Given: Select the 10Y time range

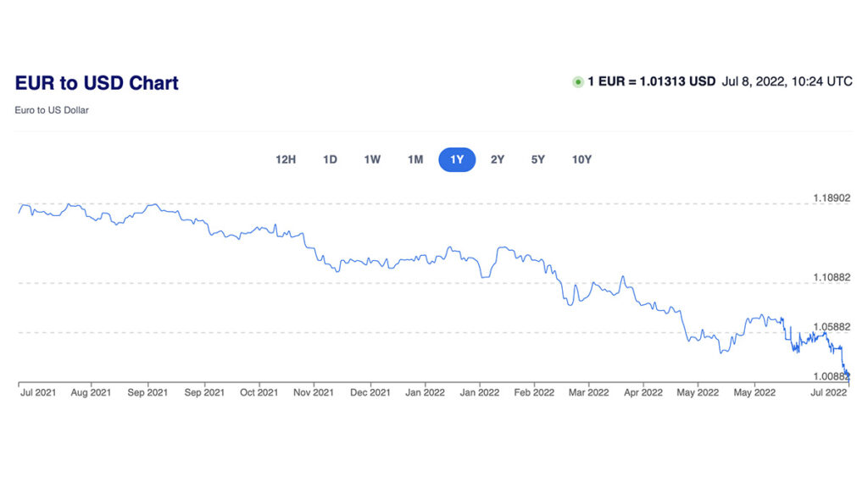Looking at the screenshot, I should (x=581, y=159).
